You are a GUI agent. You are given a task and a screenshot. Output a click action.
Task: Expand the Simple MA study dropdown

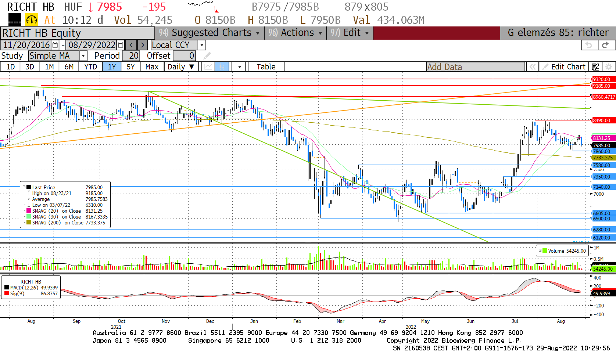point(83,56)
